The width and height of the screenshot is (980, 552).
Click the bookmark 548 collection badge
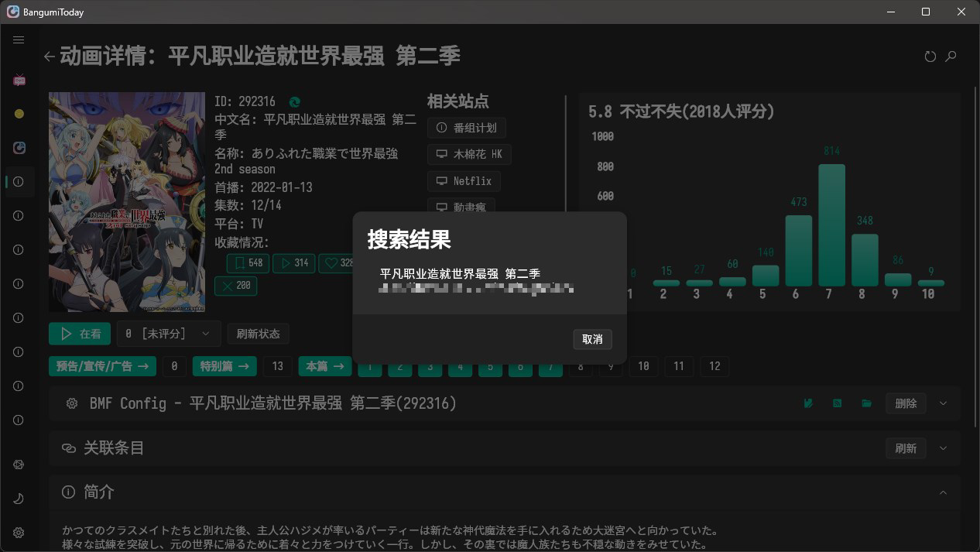click(x=248, y=263)
